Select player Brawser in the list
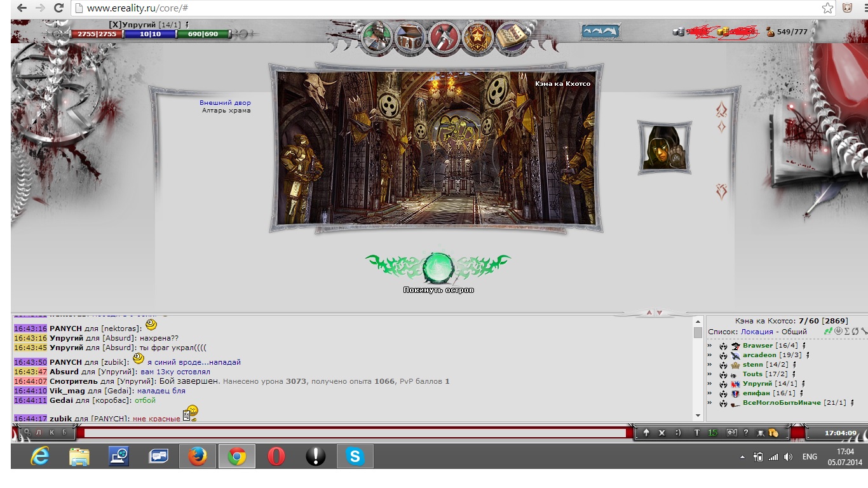This screenshot has width=868, height=488. (757, 346)
